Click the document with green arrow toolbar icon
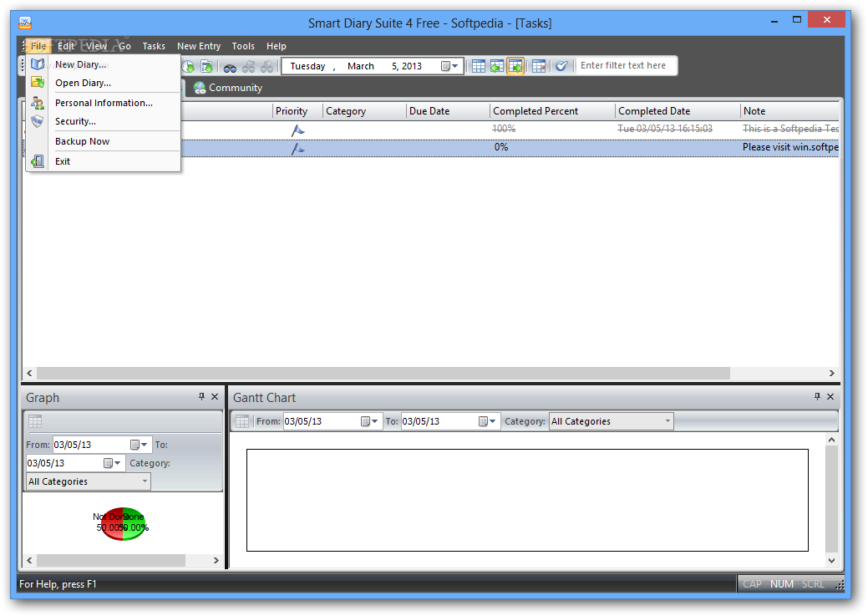Screen dimensions: 868x616 tap(206, 67)
